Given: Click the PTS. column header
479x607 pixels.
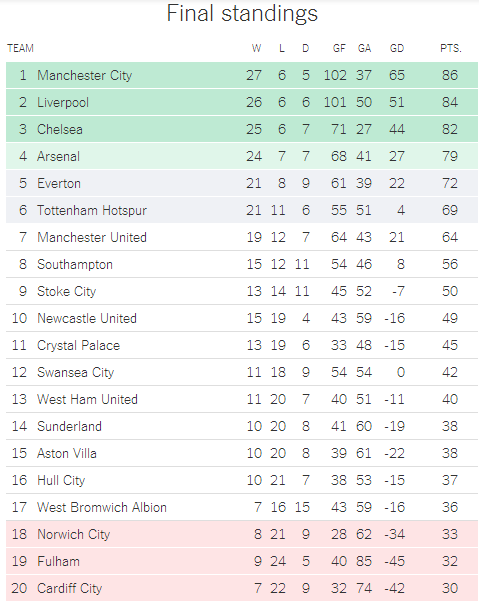Looking at the screenshot, I should (451, 48).
